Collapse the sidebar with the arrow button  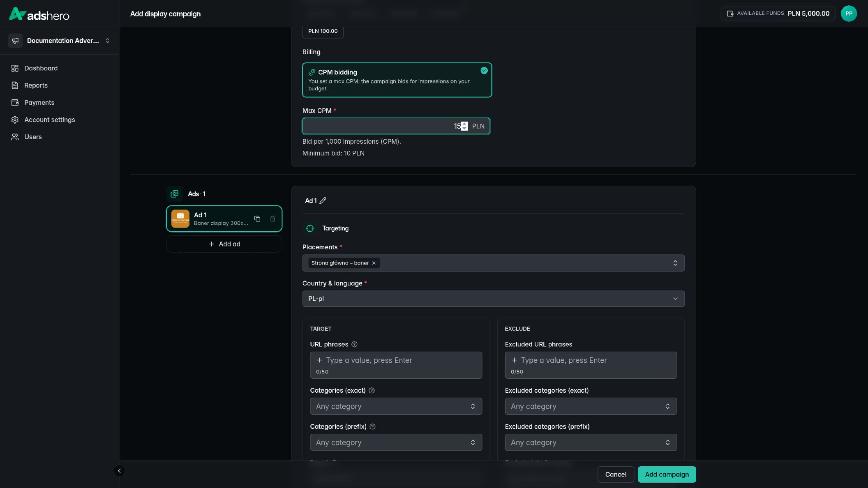(x=119, y=471)
